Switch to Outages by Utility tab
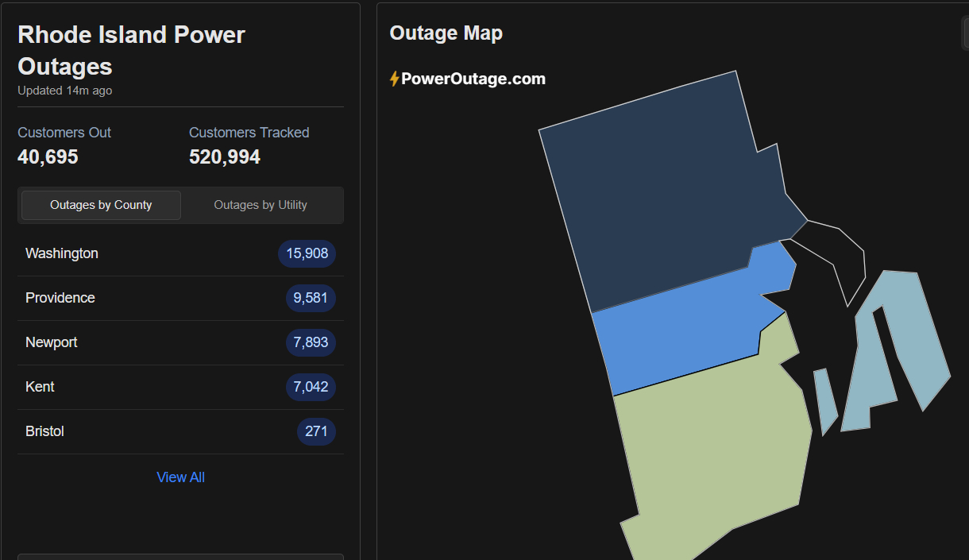The image size is (969, 560). tap(261, 205)
